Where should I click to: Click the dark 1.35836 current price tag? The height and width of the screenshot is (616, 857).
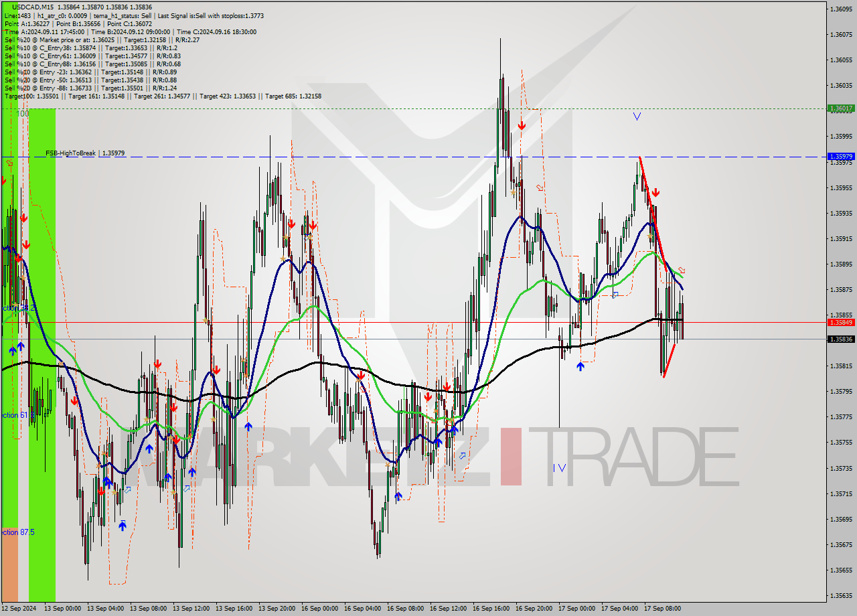pyautogui.click(x=841, y=339)
